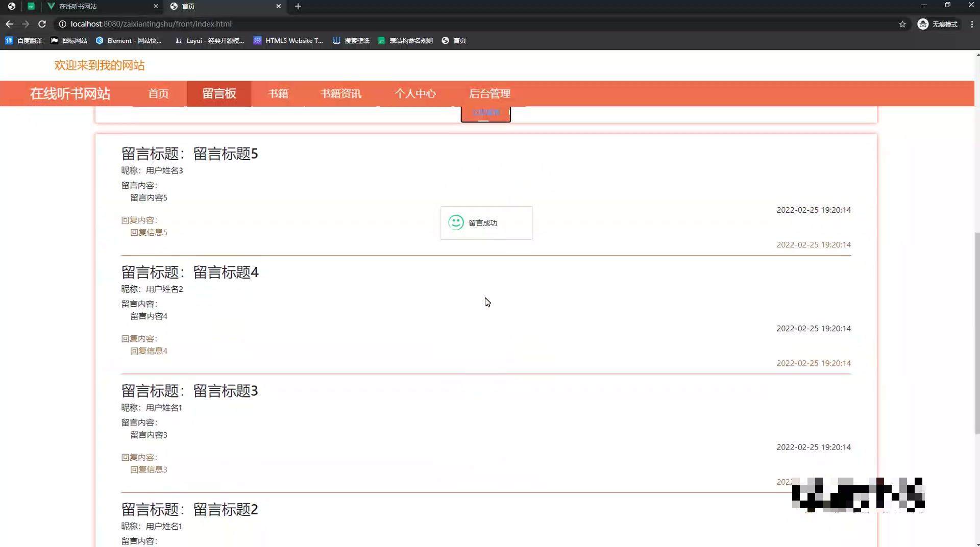Open the 留言板 navigation item
This screenshot has height=547, width=980.
219,93
